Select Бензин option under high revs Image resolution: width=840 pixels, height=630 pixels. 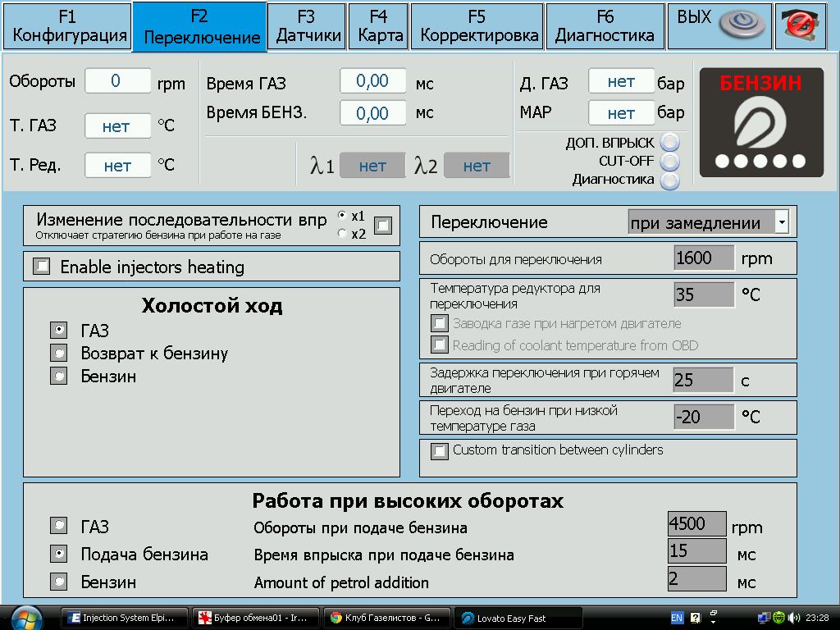(x=59, y=582)
